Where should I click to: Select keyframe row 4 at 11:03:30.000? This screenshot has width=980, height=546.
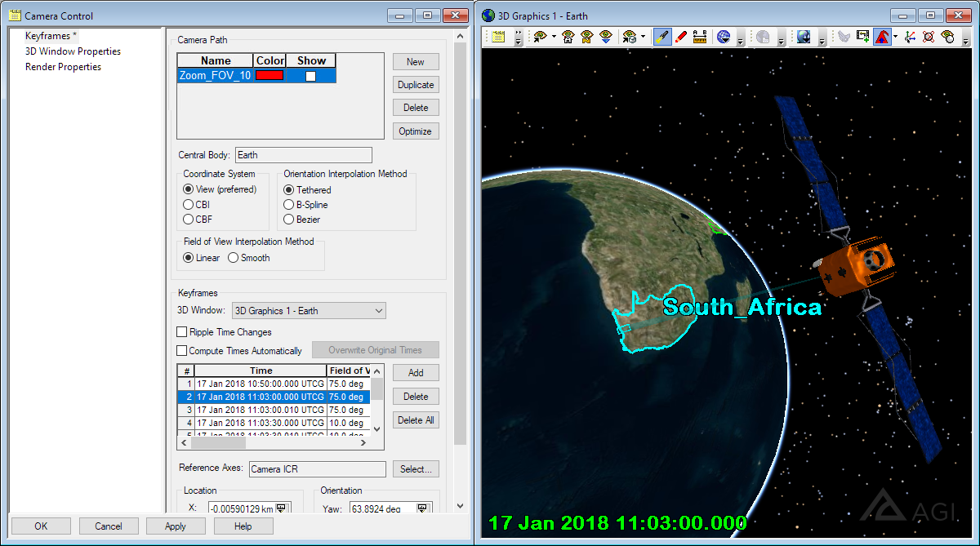point(274,423)
